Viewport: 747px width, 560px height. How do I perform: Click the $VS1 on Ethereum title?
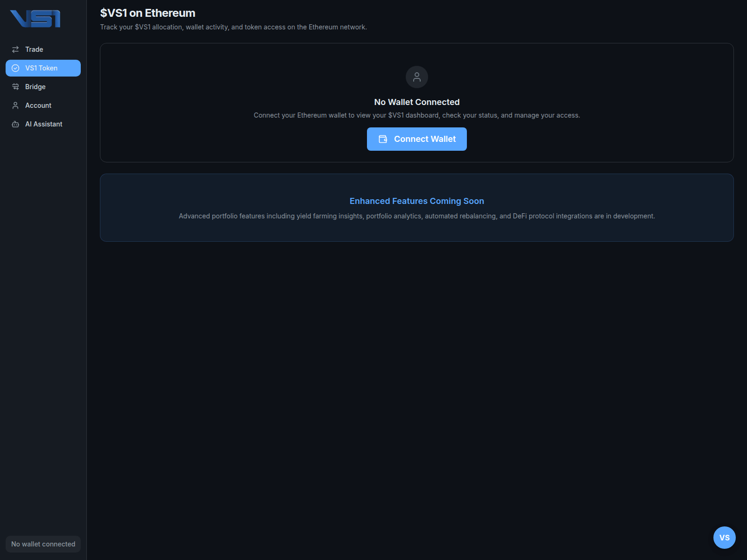[x=148, y=13]
